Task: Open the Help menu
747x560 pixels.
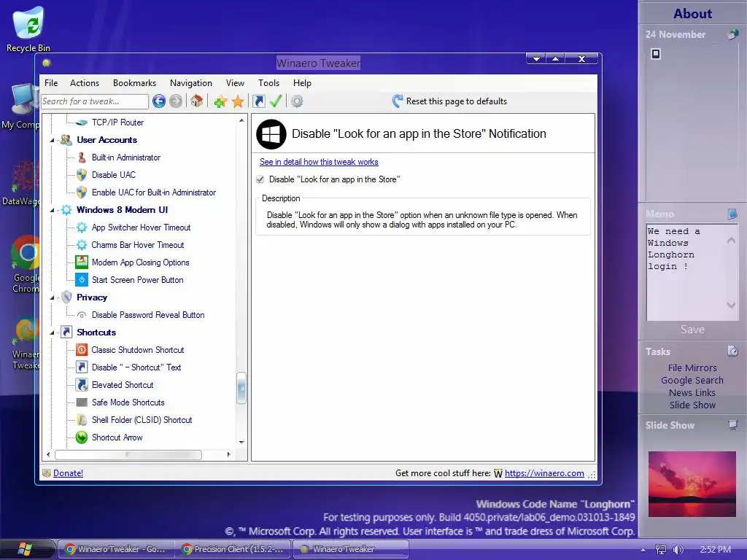Action: click(302, 83)
